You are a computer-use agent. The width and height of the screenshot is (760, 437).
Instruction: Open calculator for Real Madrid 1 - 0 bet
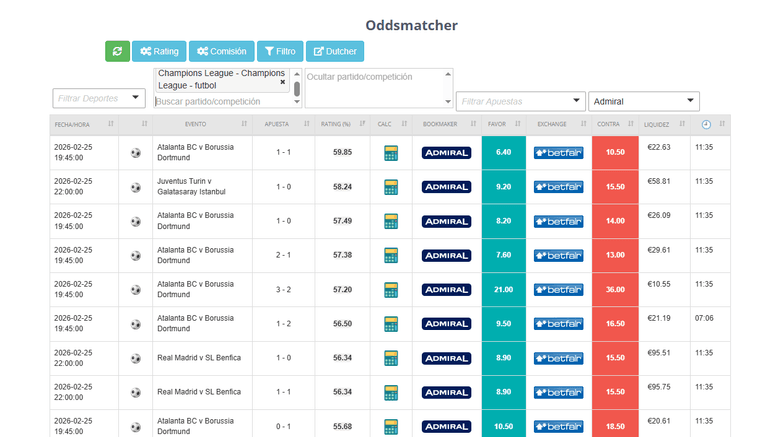point(391,358)
